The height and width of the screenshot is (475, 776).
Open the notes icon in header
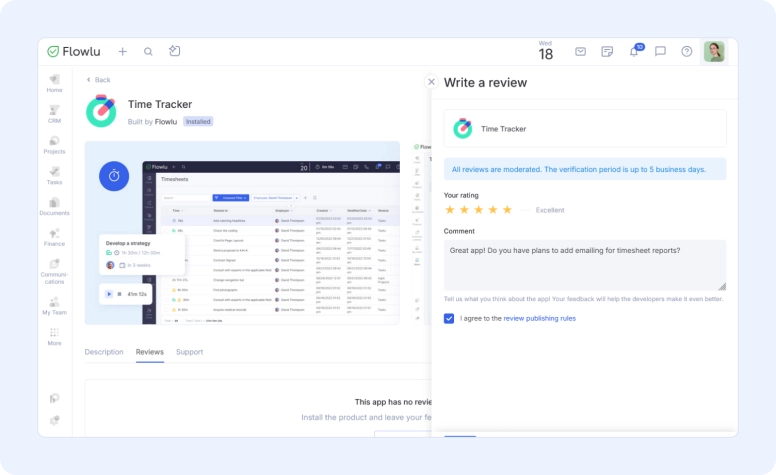pos(607,51)
